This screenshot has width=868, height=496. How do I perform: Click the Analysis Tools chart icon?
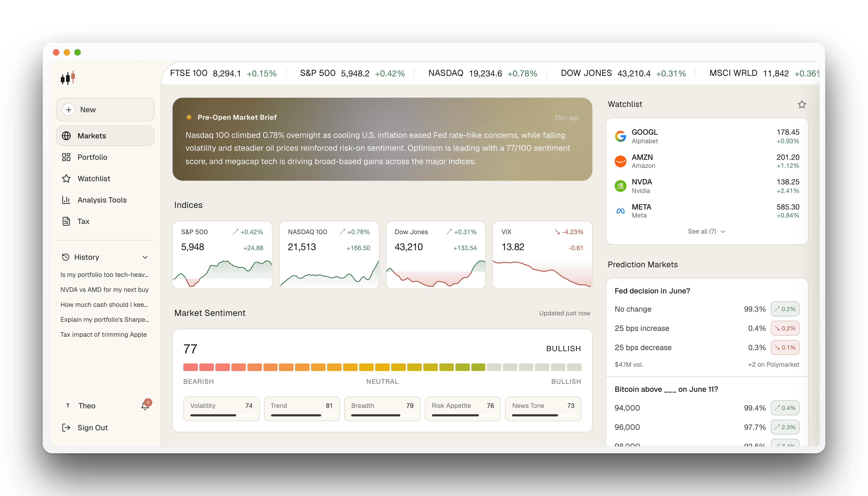tap(66, 200)
